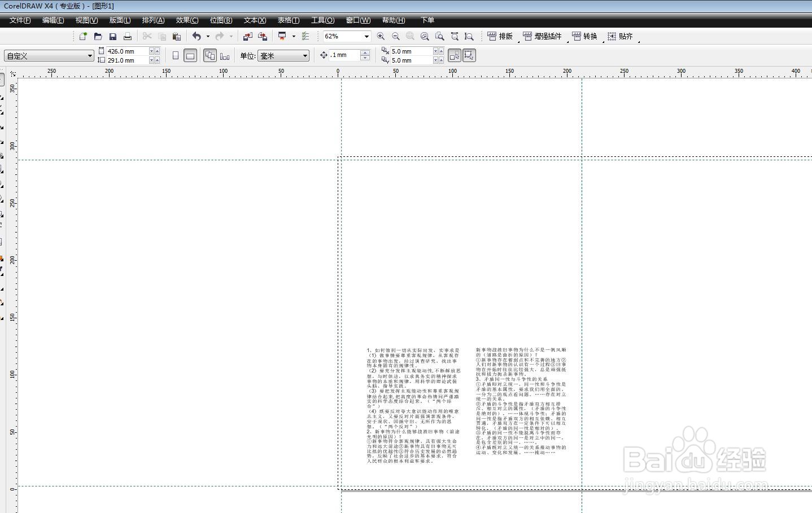Set page orientation to landscape

pos(190,55)
